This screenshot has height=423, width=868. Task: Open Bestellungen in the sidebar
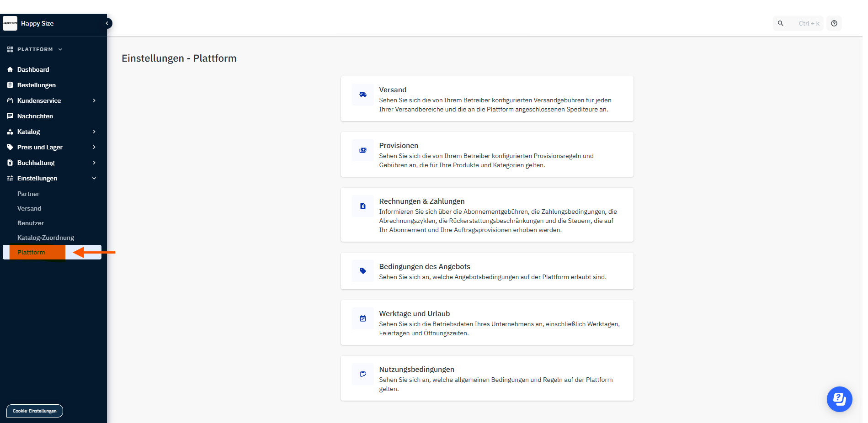(36, 85)
